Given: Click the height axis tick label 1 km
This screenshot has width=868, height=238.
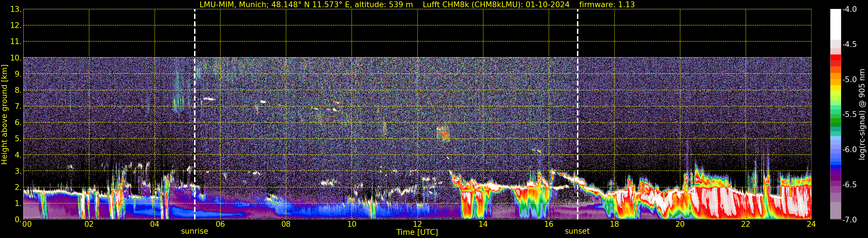Looking at the screenshot, I should tap(18, 204).
